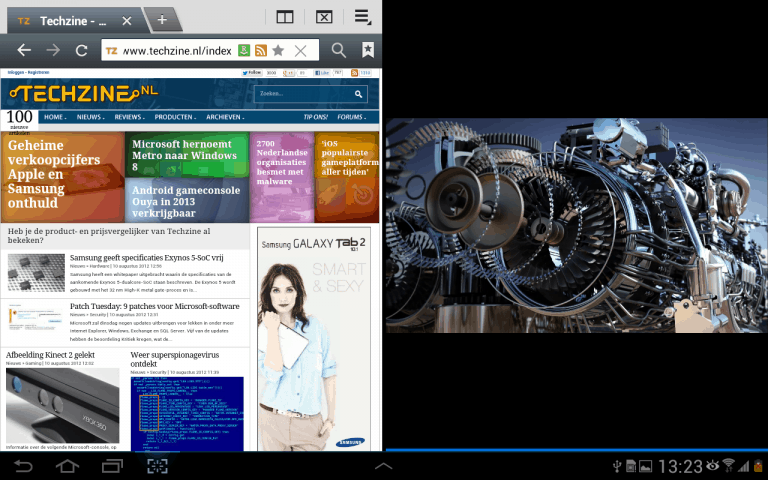Tap the picture notification icon

(x=646, y=466)
